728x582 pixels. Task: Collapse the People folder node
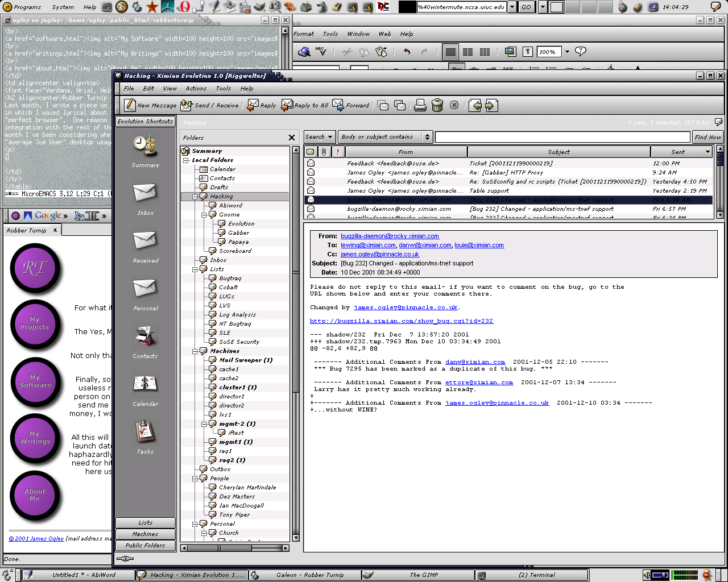pyautogui.click(x=195, y=479)
